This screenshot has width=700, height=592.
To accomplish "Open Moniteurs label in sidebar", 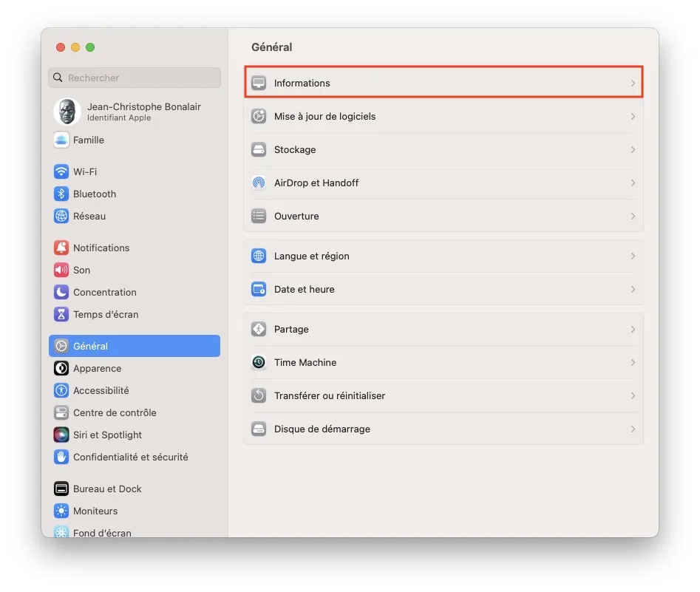I will [95, 511].
